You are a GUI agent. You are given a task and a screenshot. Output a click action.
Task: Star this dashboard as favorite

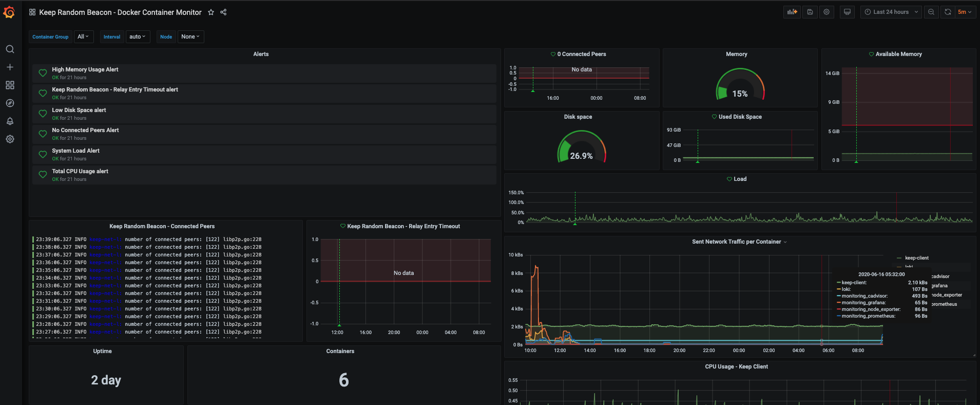tap(211, 12)
